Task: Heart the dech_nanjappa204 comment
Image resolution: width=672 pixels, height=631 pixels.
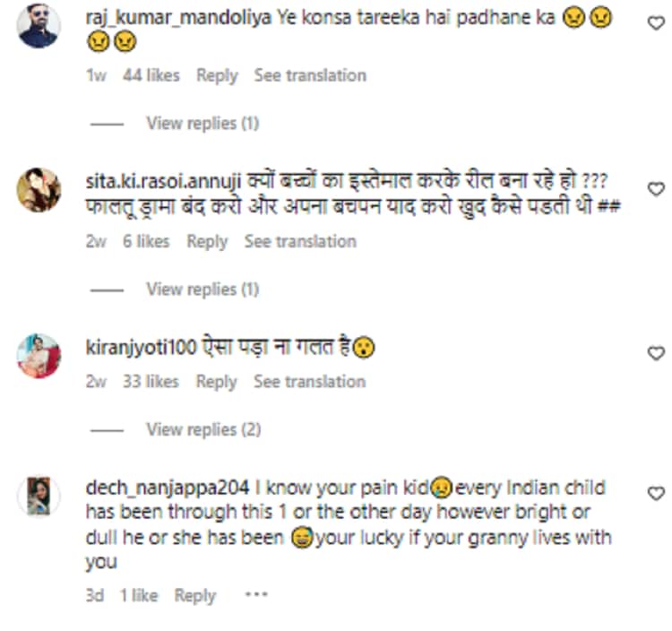Action: (x=655, y=493)
